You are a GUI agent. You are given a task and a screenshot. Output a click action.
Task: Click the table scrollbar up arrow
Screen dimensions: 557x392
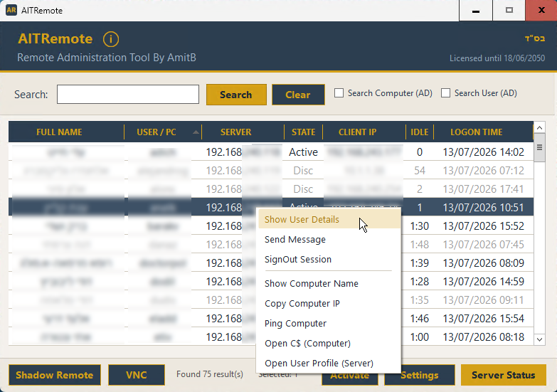(540, 127)
